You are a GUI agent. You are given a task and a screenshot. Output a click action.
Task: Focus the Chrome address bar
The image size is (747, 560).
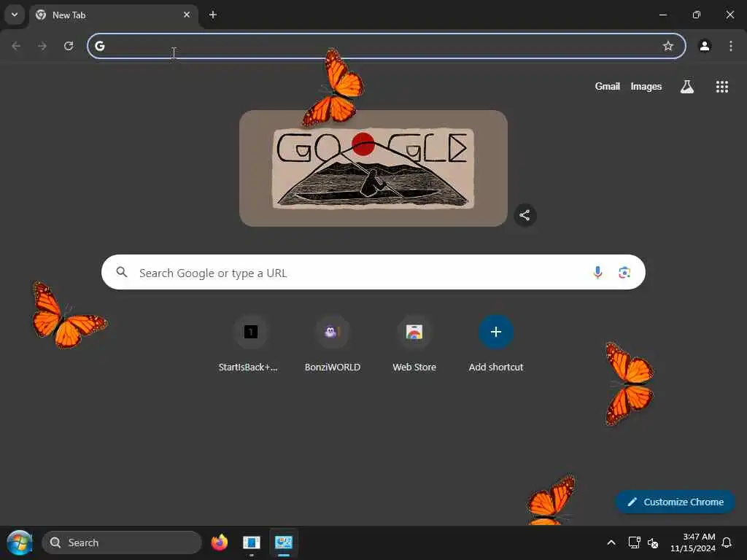387,46
